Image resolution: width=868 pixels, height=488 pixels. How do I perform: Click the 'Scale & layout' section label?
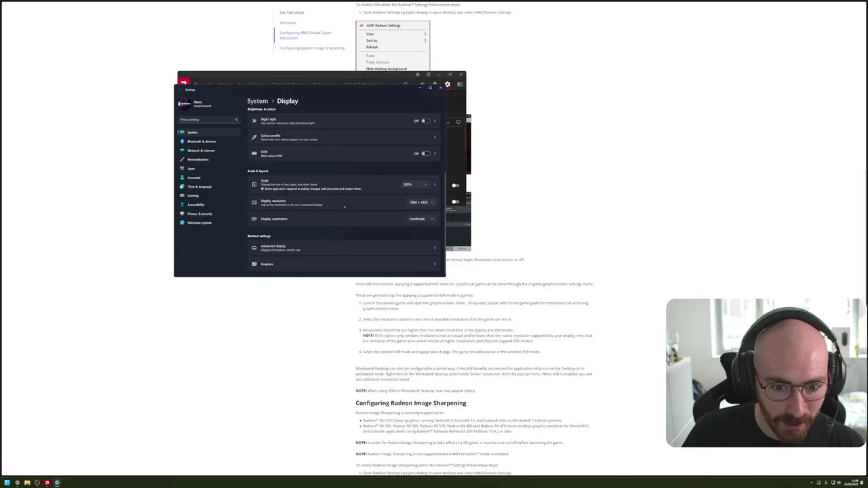(x=258, y=171)
